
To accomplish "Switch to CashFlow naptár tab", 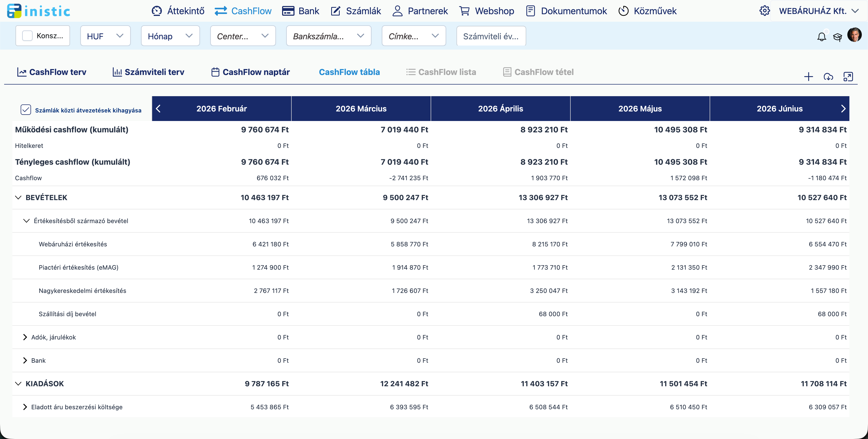I will 250,72.
